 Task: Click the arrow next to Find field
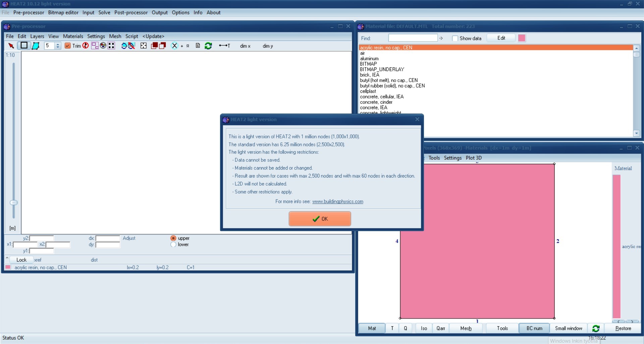(x=441, y=39)
